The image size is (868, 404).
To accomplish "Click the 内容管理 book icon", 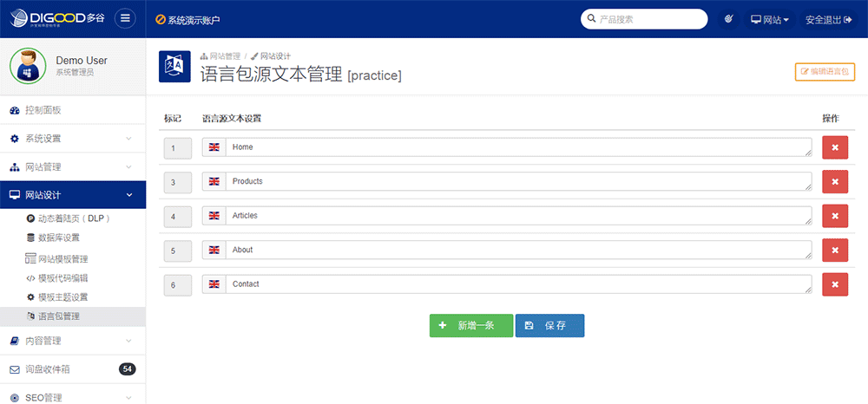I will [15, 341].
